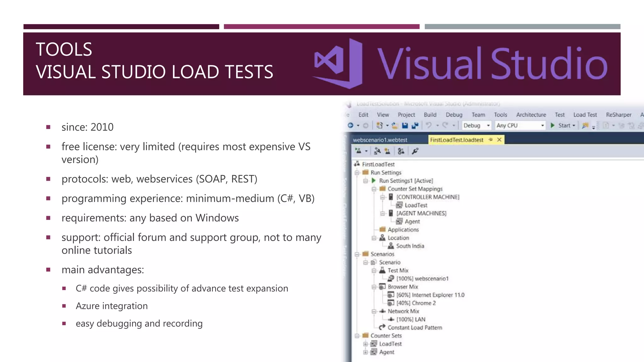This screenshot has height=362, width=644.
Task: Click the Add Scenario icon in load test toolbar
Action: (377, 151)
